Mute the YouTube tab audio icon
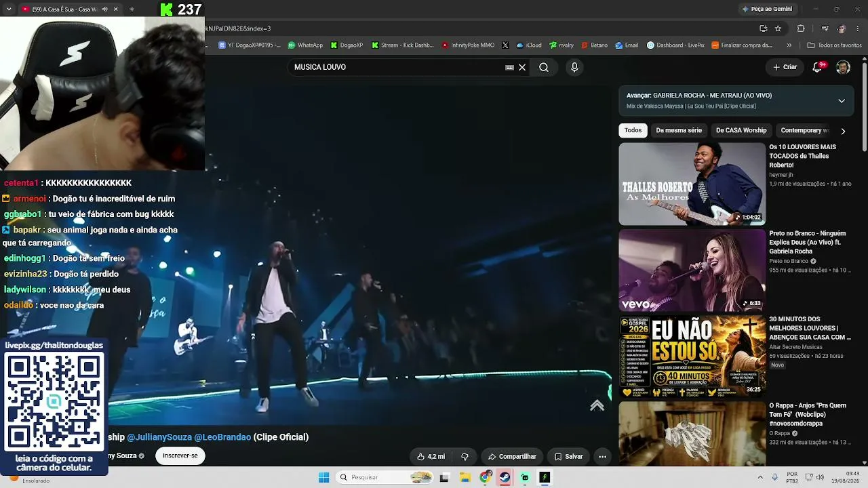The image size is (868, 488). tap(104, 9)
